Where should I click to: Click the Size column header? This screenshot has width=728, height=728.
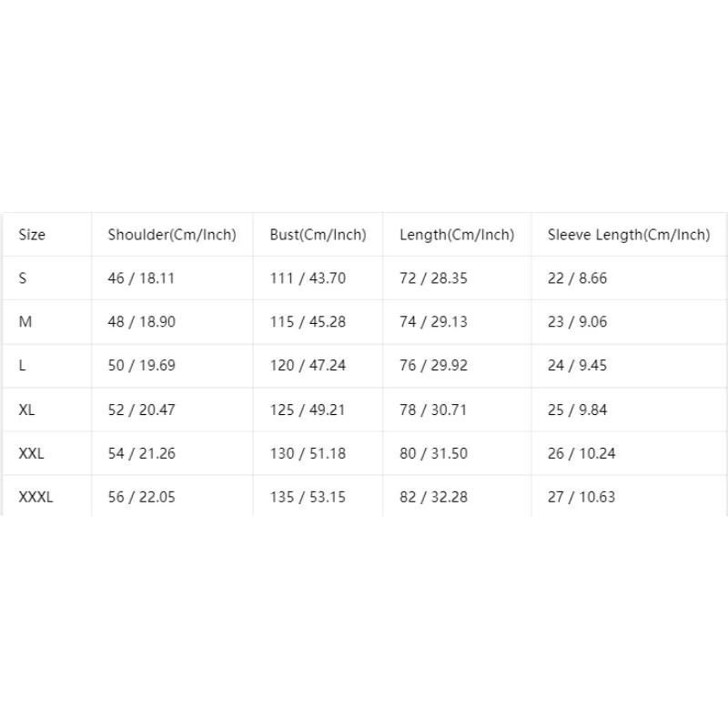coord(32,235)
